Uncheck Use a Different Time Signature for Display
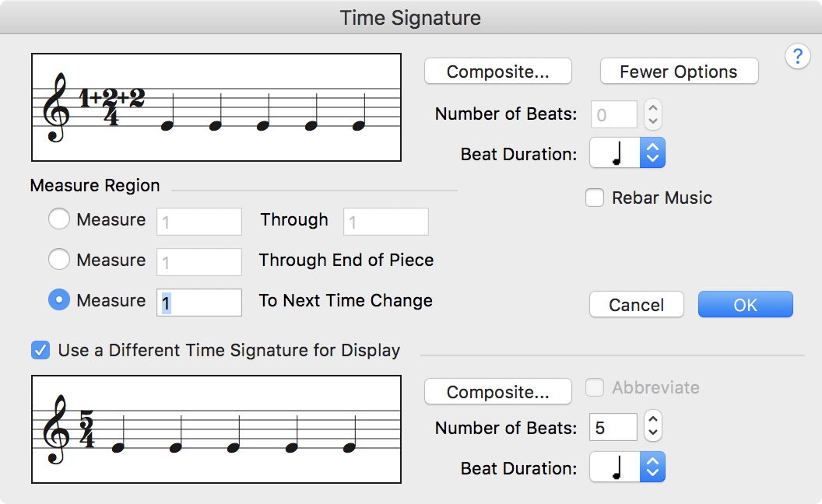822x504 pixels. click(40, 350)
